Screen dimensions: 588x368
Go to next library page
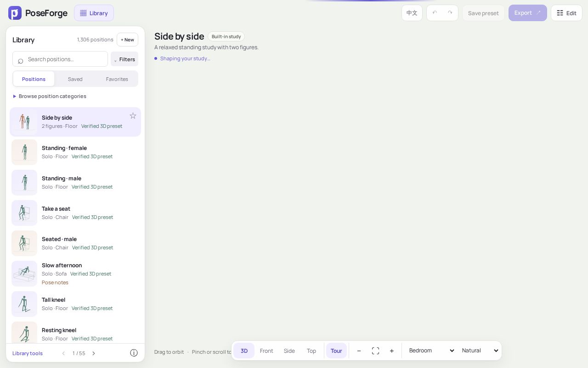pyautogui.click(x=94, y=353)
